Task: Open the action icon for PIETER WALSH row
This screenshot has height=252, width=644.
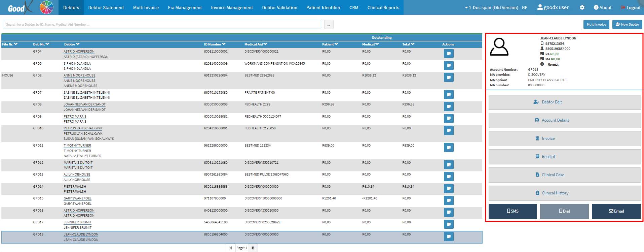Action: tap(449, 188)
